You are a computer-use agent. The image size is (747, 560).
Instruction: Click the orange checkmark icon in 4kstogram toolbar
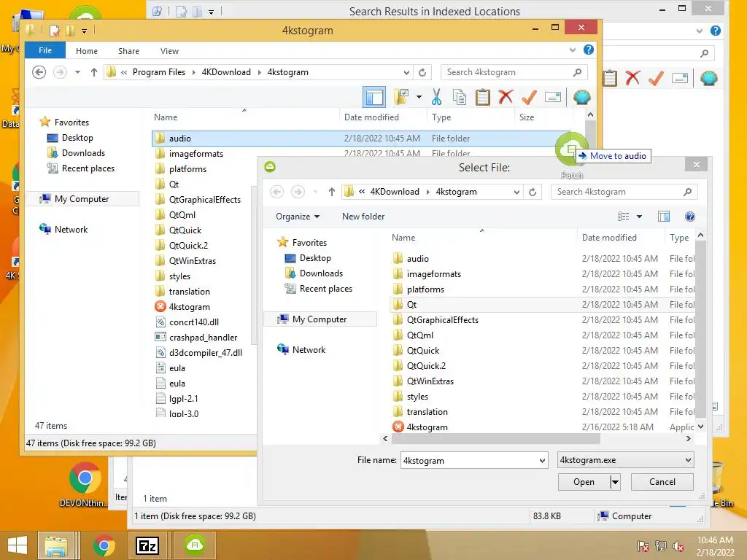(529, 97)
